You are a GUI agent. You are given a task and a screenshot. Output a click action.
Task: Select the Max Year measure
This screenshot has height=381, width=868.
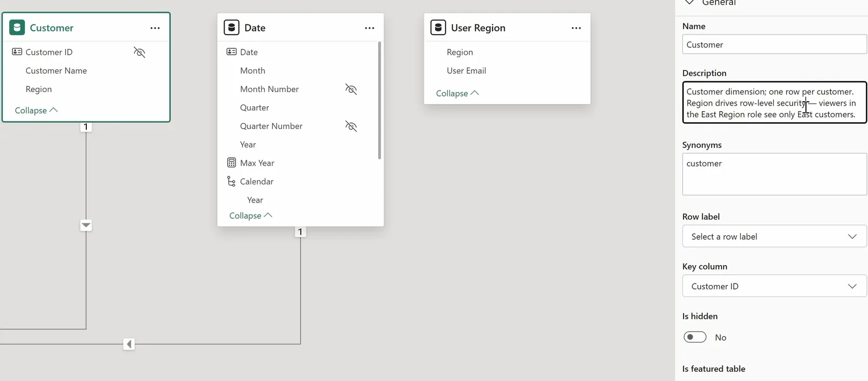pyautogui.click(x=257, y=163)
